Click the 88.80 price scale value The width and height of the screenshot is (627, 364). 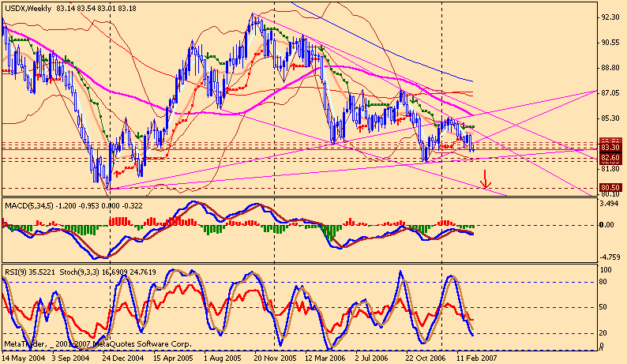(610, 68)
